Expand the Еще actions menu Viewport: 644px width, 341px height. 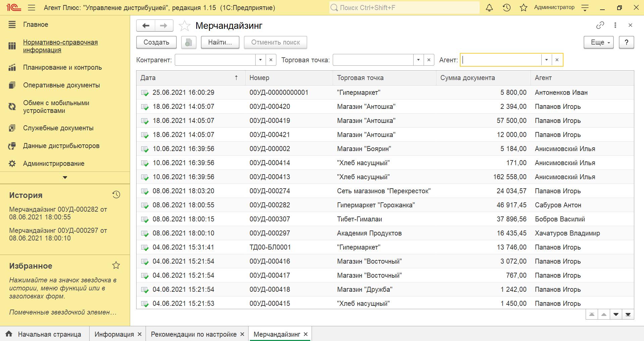click(x=599, y=43)
